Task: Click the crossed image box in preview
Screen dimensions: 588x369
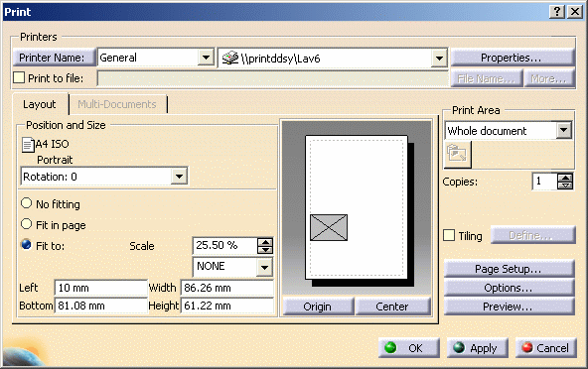Action: [x=329, y=227]
